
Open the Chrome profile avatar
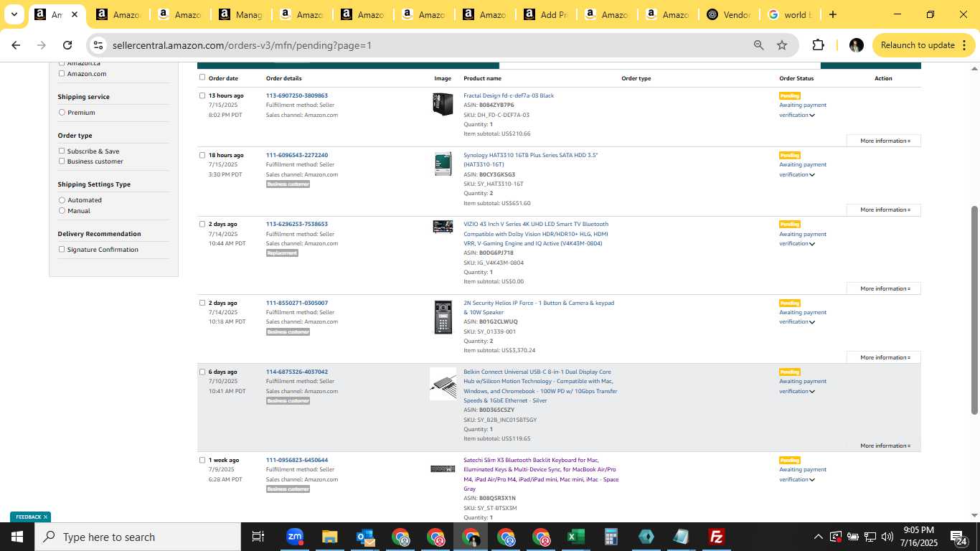pyautogui.click(x=856, y=45)
